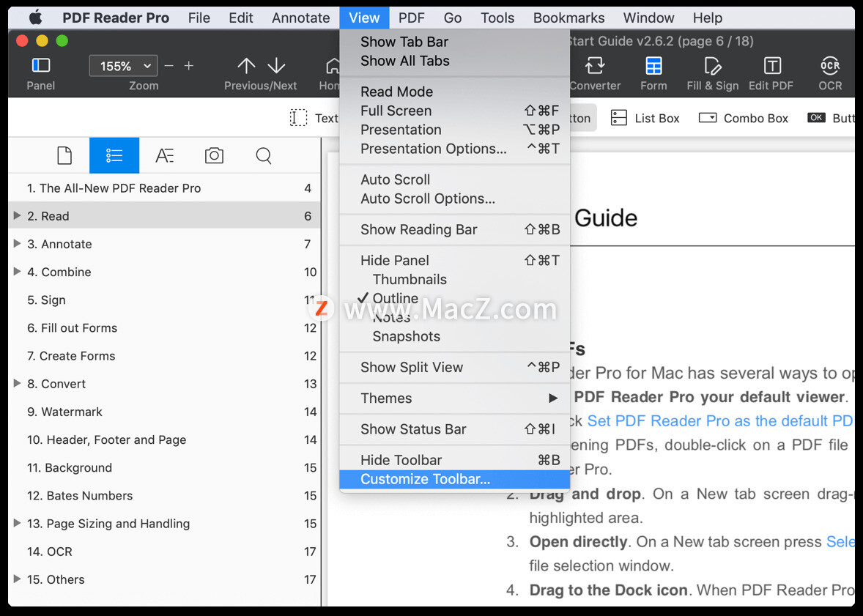The image size is (863, 616).
Task: Switch to thumbnails page icon in sidebar
Action: (64, 156)
